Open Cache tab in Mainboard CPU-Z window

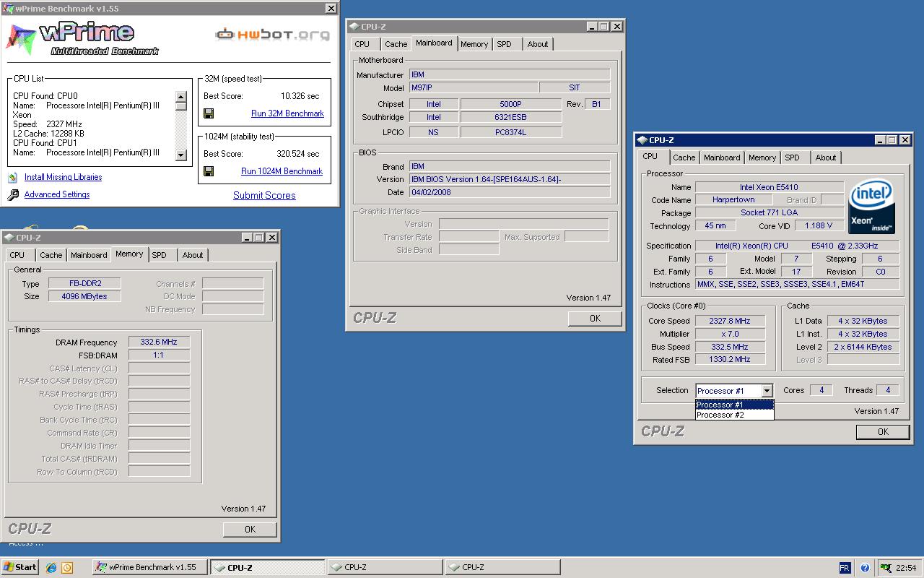(x=396, y=44)
